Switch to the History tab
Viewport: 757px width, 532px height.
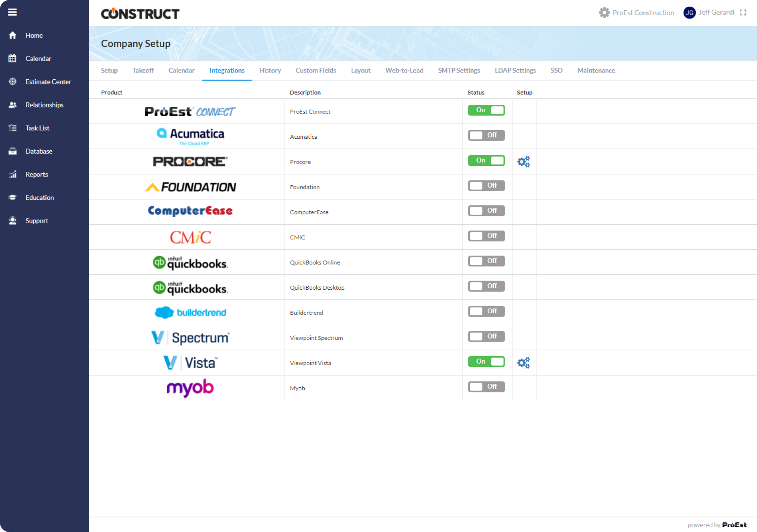coord(270,70)
